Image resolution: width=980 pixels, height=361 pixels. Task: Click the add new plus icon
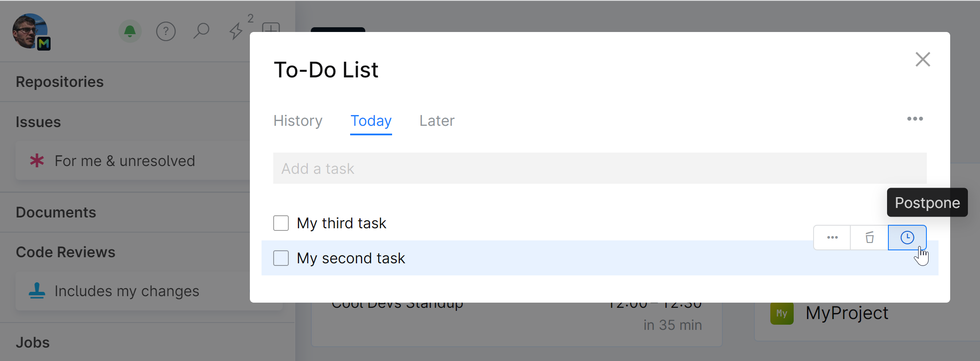[x=271, y=29]
